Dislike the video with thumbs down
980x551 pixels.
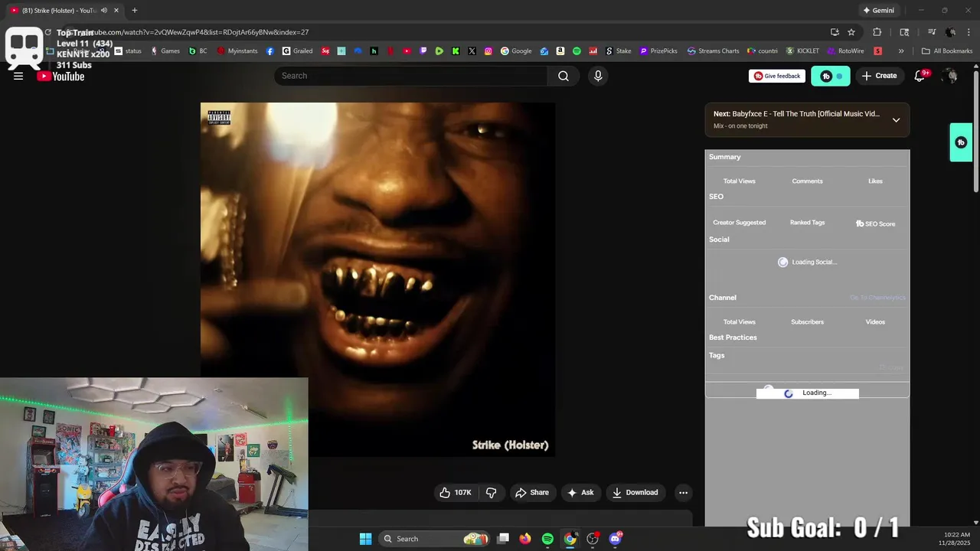coord(492,493)
